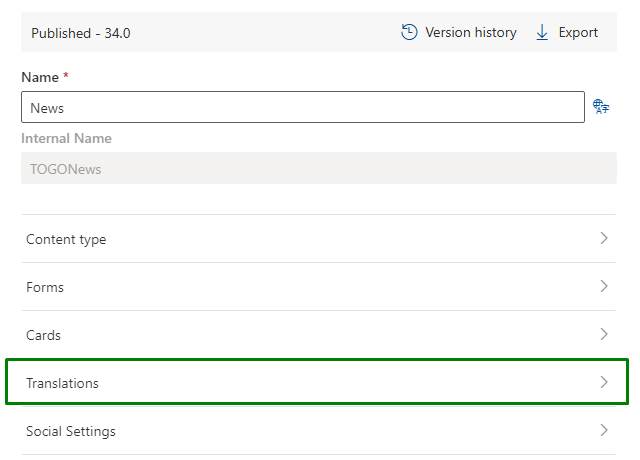Click the Export download arrow icon
Viewport: 640px width, 460px height.
[x=542, y=32]
